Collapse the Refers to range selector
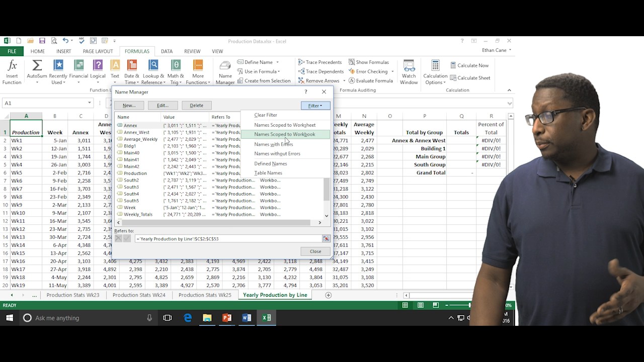Image resolution: width=644 pixels, height=362 pixels. [x=326, y=239]
